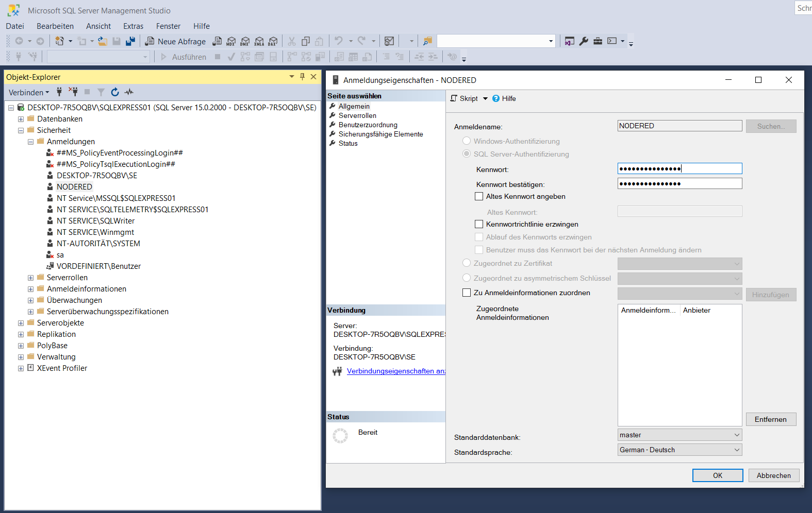Open the Verbinden dropdown in Objekt-Explorer

[29, 92]
